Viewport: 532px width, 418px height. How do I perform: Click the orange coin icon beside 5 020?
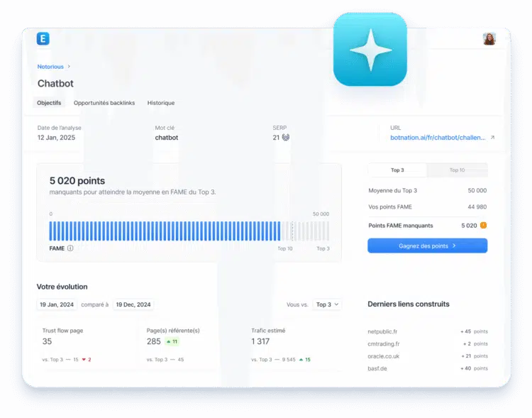coord(484,226)
